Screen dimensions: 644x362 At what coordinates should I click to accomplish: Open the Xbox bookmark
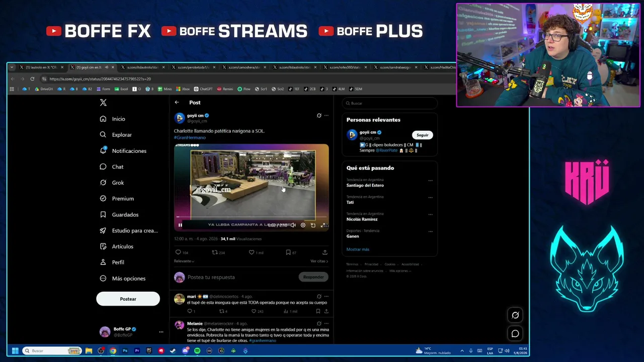point(183,89)
